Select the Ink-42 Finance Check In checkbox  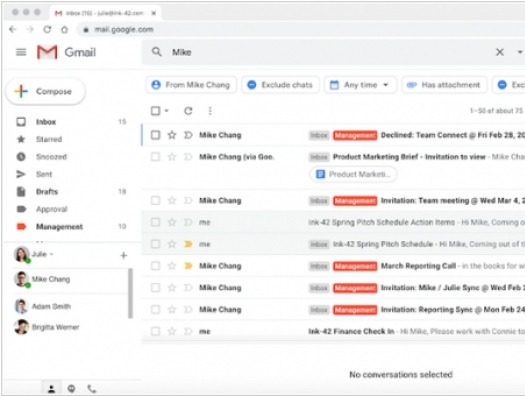[155, 331]
